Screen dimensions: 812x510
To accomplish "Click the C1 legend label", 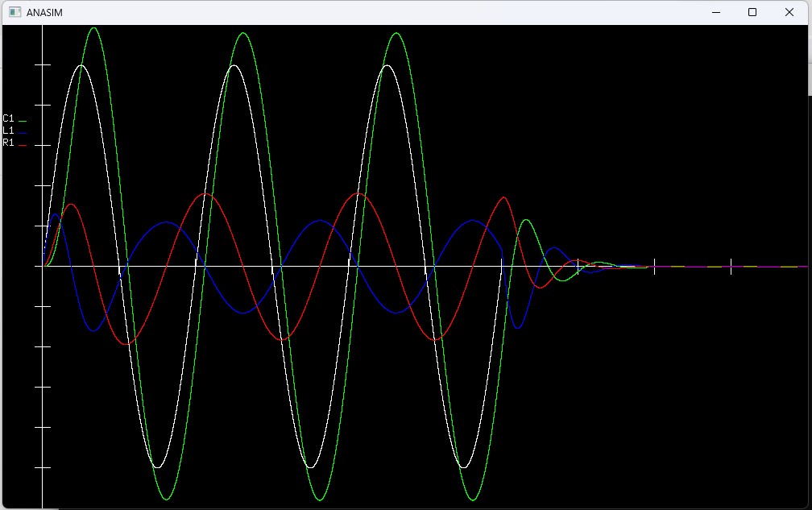I will [8, 118].
